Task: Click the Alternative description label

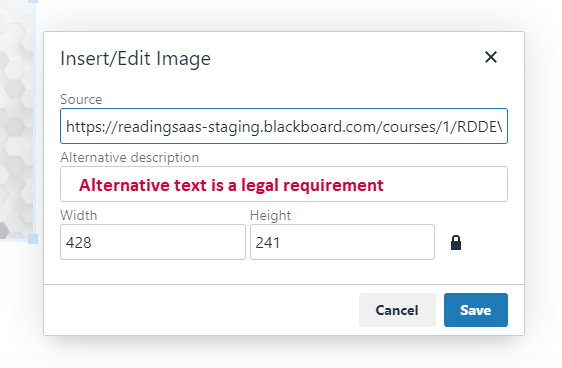Action: (x=129, y=157)
